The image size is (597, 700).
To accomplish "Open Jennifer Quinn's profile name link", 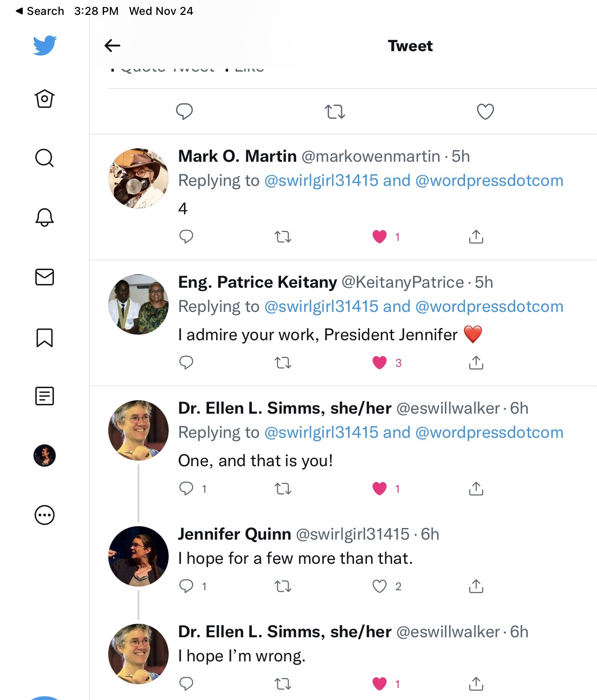I will 235,534.
